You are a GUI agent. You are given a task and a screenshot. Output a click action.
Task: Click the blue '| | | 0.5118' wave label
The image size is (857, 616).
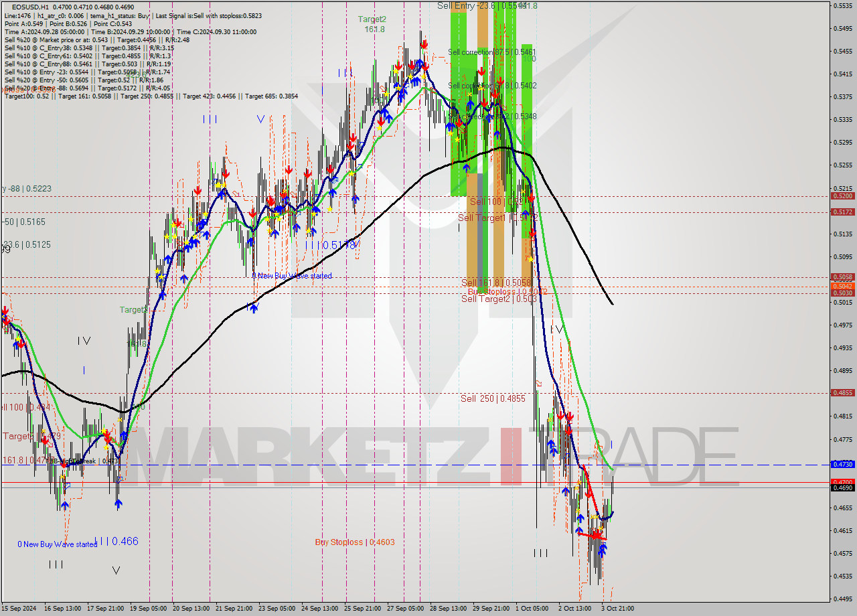(333, 246)
